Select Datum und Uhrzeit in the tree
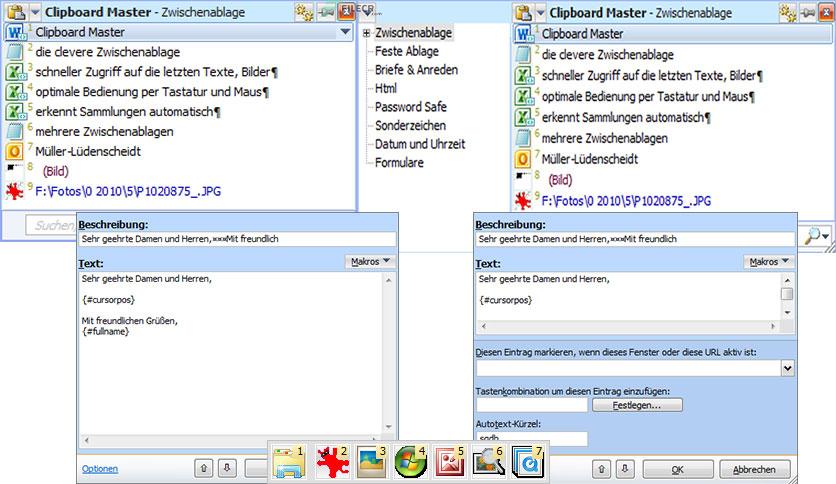This screenshot has width=836, height=484. (420, 144)
